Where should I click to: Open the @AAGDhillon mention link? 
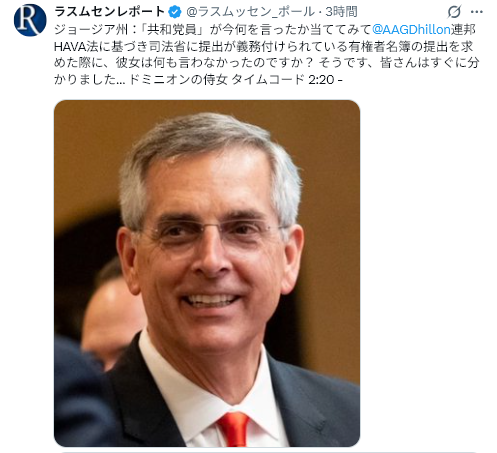(411, 29)
